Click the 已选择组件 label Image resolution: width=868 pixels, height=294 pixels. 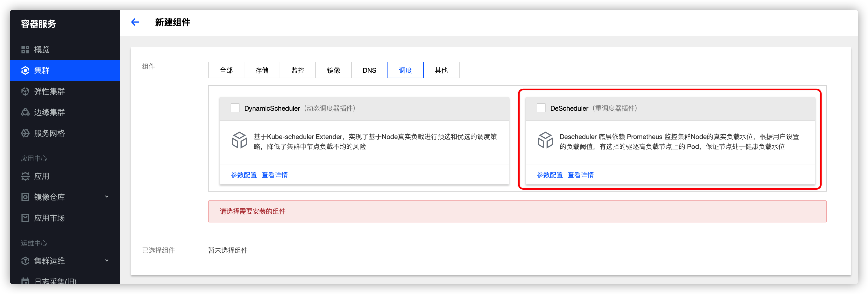pyautogui.click(x=158, y=250)
